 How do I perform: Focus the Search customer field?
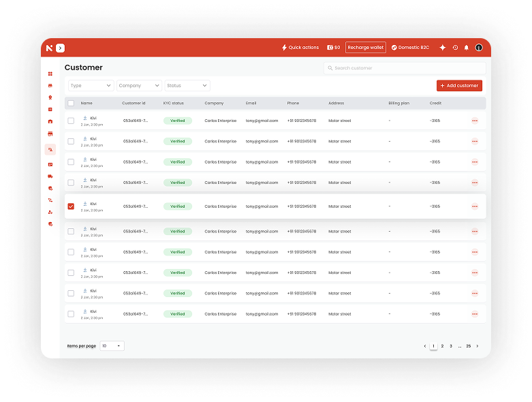point(405,68)
